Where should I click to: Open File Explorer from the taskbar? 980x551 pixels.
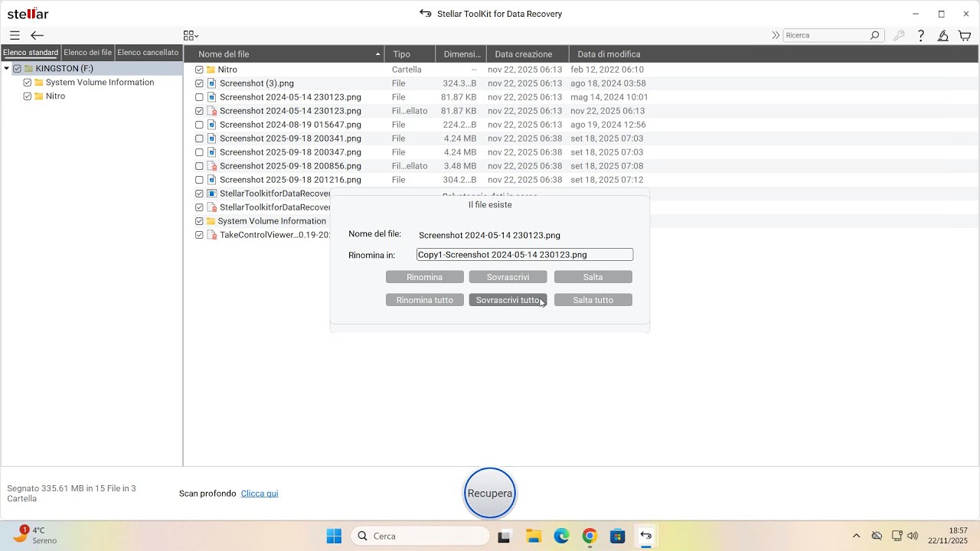click(533, 536)
